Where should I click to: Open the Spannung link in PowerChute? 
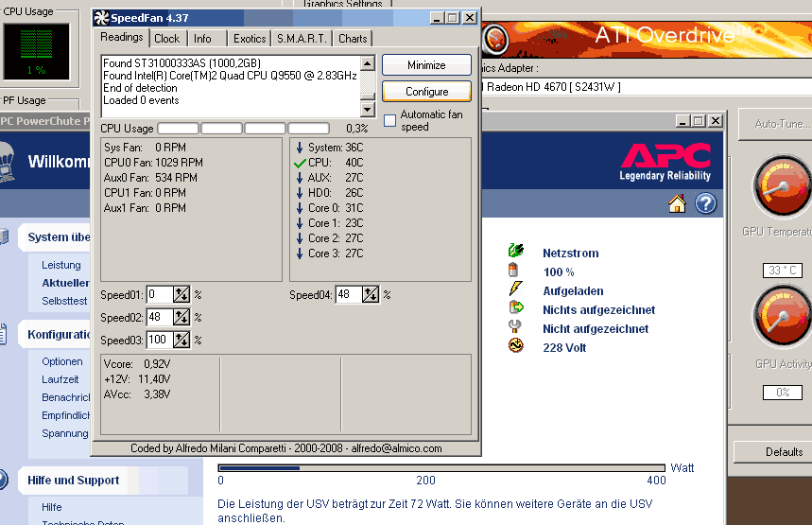[x=64, y=433]
